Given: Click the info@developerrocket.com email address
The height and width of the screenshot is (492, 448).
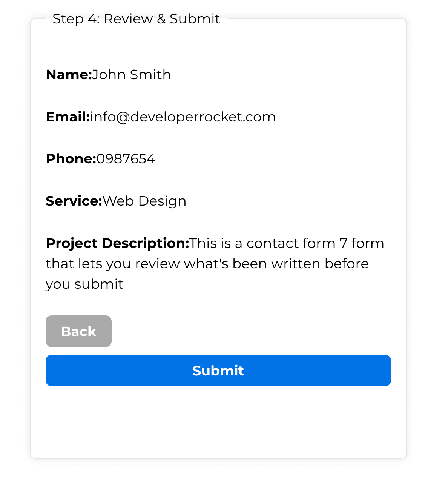Looking at the screenshot, I should [183, 117].
